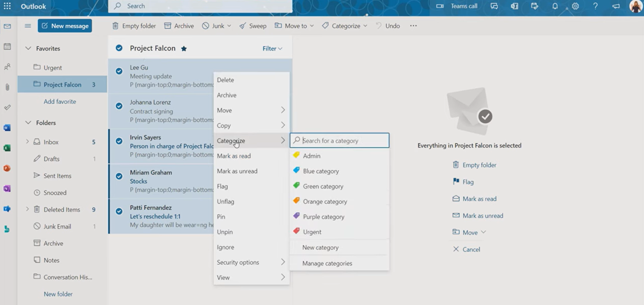Viewport: 644px width, 305px height.
Task: Open the To Do checkmark icon
Action: point(7,107)
